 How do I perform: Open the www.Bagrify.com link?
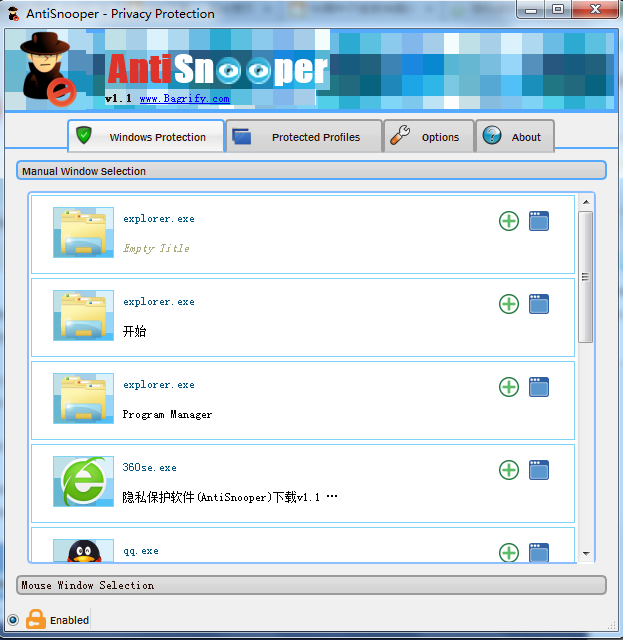[184, 99]
